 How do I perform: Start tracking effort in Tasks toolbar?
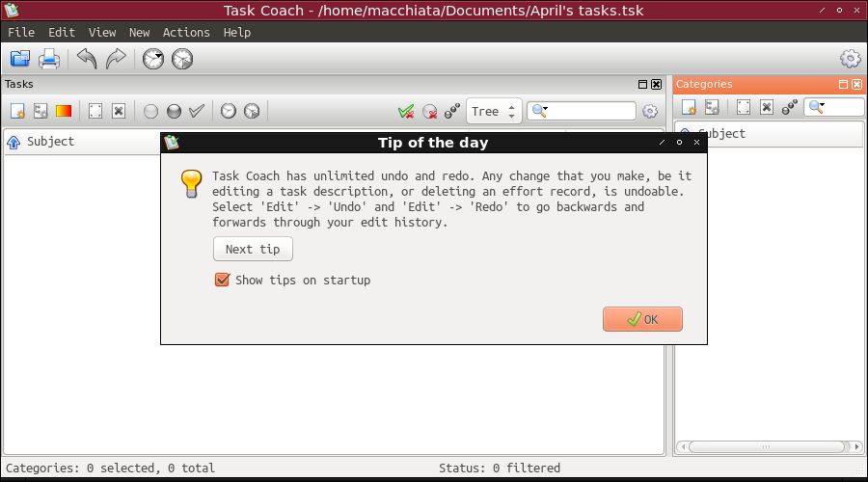click(x=228, y=111)
